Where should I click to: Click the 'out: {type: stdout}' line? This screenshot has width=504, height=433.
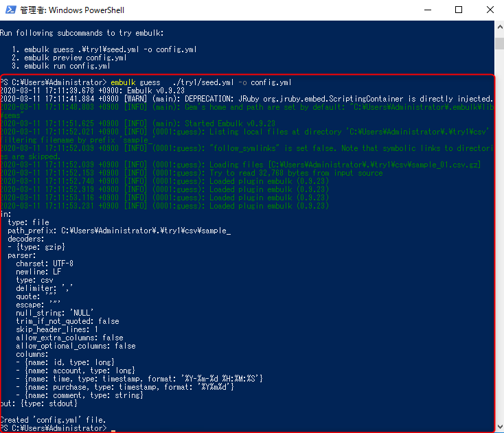[38, 403]
